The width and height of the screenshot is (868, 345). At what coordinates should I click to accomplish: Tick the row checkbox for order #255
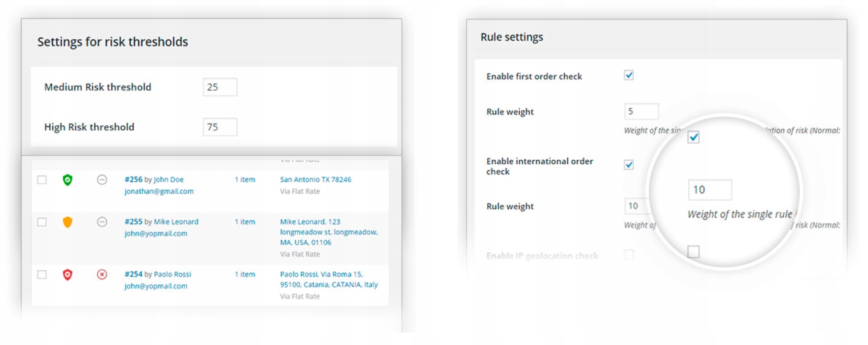(42, 222)
